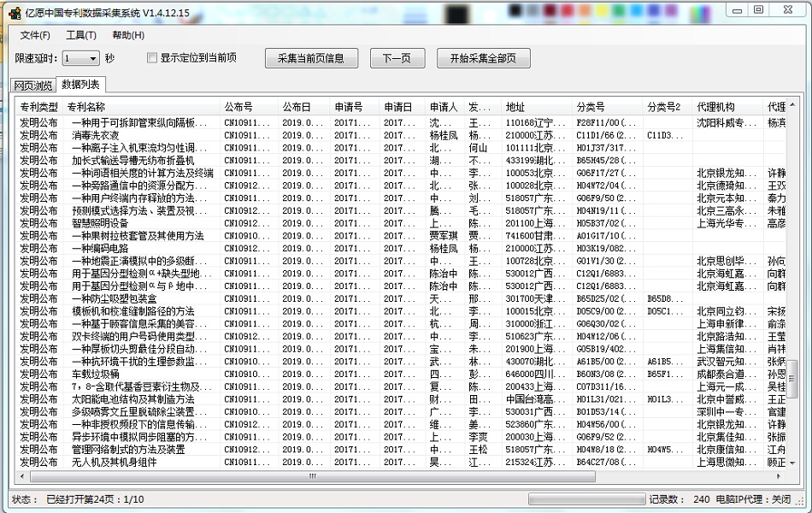Click the 开始采集全部页 button

483,58
